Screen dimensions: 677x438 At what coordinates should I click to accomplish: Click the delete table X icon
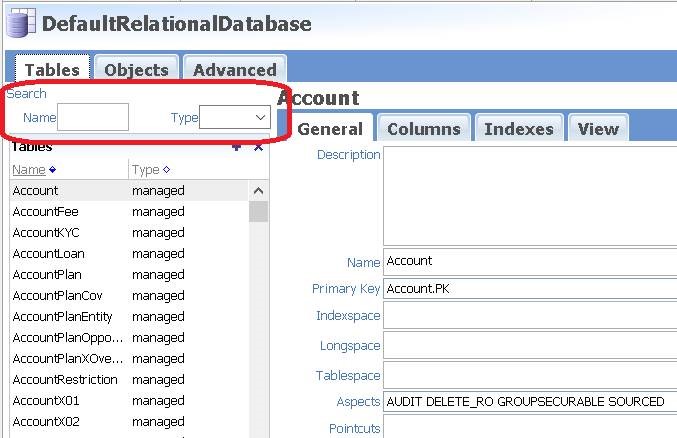click(258, 147)
